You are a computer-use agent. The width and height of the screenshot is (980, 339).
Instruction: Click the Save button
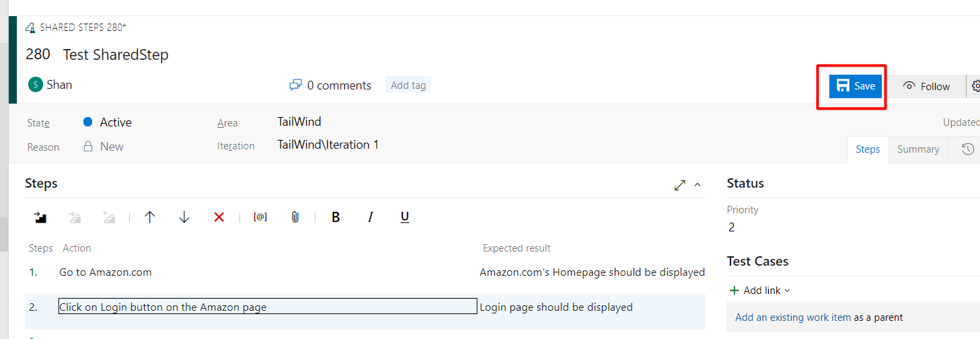tap(856, 86)
